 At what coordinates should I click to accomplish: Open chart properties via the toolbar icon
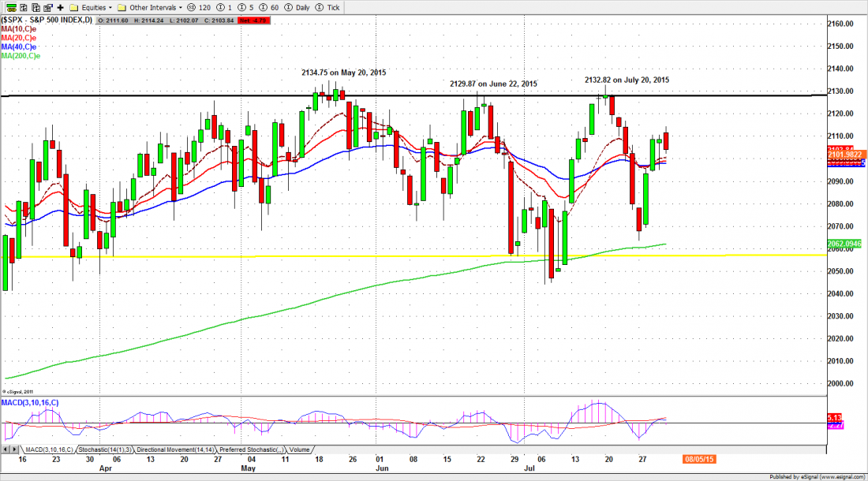coord(47,7)
